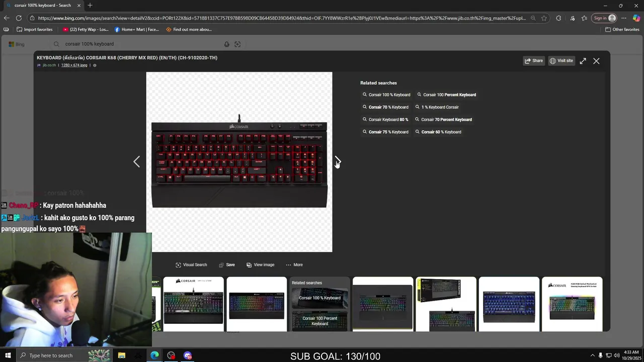This screenshot has width=644, height=362.
Task: Click the View image button
Action: [260, 265]
